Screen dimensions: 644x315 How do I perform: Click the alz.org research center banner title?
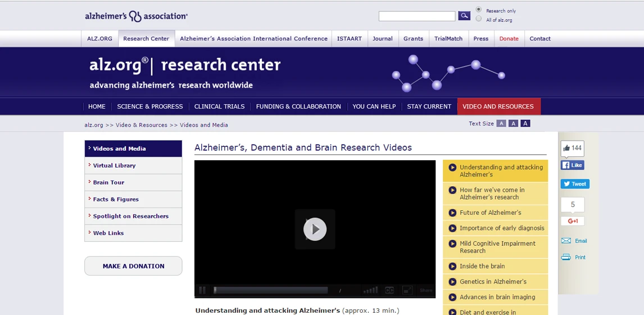click(x=185, y=65)
